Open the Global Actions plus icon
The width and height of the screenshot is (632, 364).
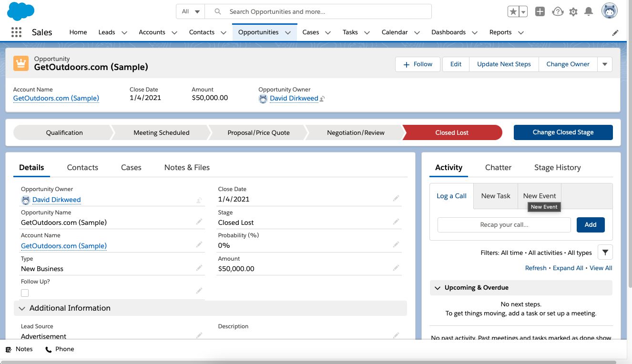540,11
